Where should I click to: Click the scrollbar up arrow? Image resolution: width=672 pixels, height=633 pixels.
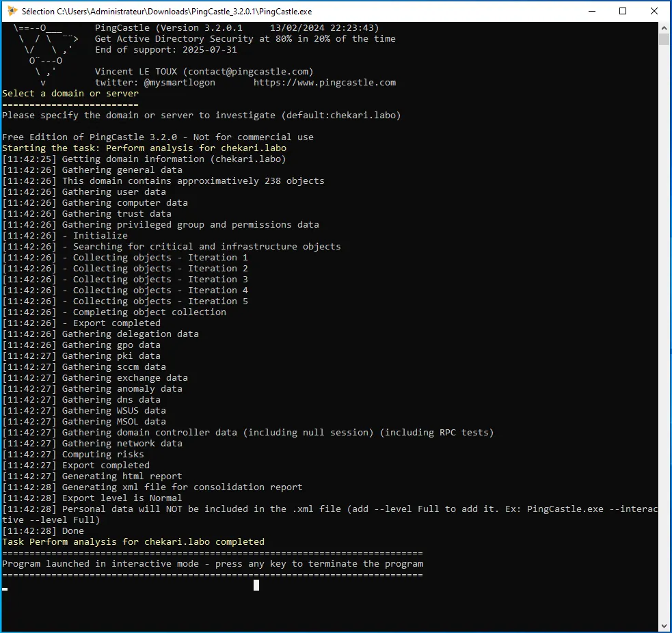tap(664, 27)
